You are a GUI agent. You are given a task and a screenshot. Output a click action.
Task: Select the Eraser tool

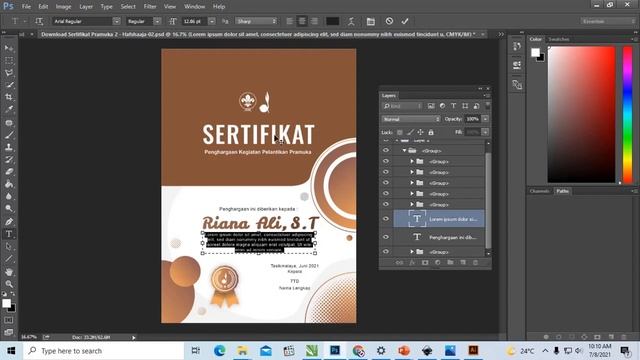click(9, 172)
